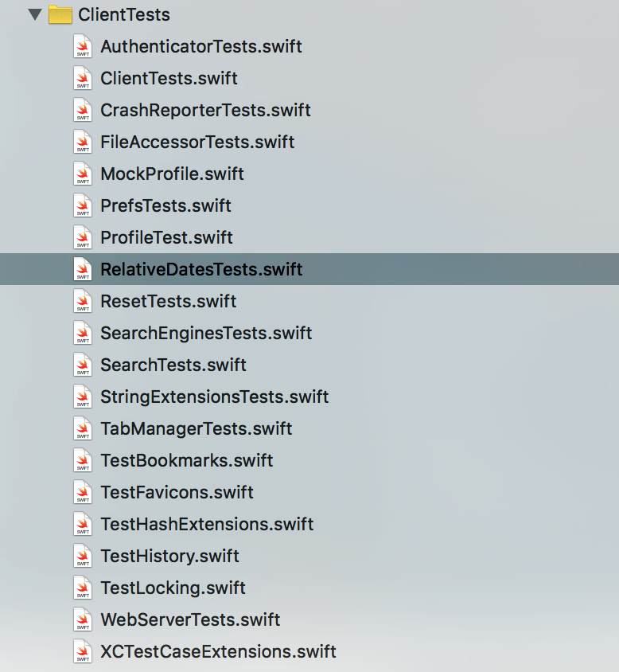Click the highlighted RelativeDatesTests.swift row

tap(201, 269)
